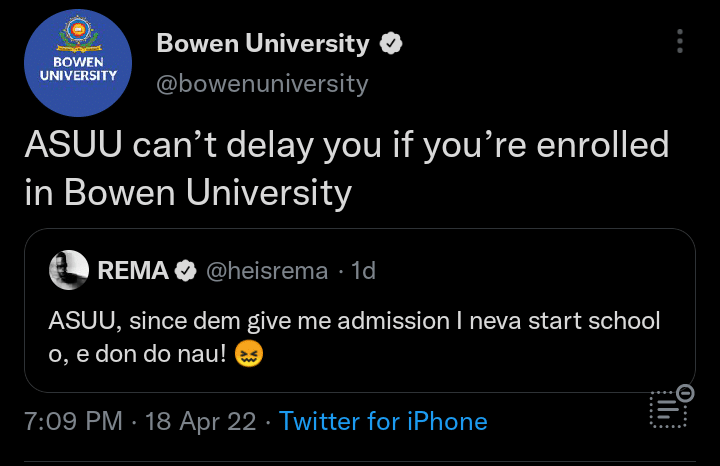
Task: Click the 18 Apr 22 date
Action: (200, 421)
